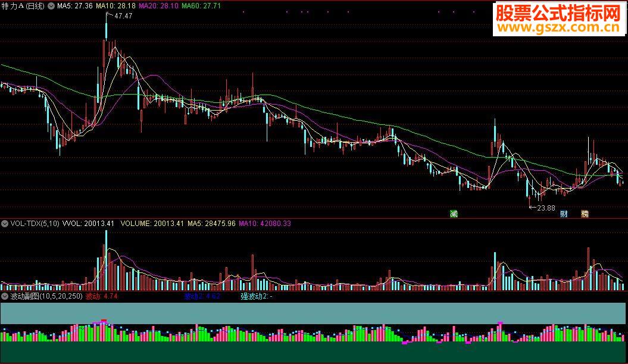Click the volume panel MA5: 28475.96 label
The width and height of the screenshot is (628, 364).
pyautogui.click(x=211, y=224)
